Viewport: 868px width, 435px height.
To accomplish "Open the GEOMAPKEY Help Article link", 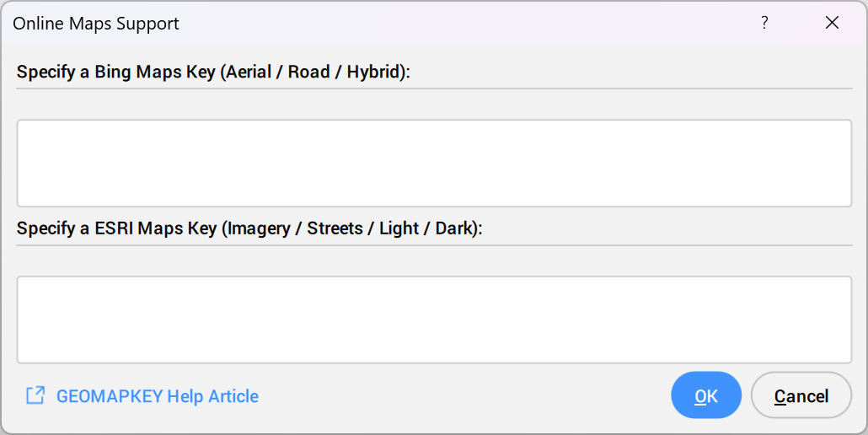I will click(158, 396).
